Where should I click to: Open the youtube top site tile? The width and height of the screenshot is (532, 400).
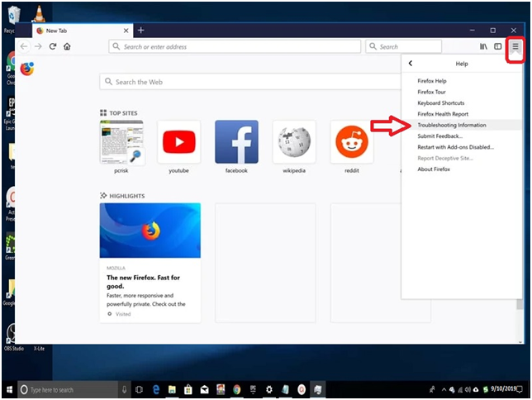178,142
